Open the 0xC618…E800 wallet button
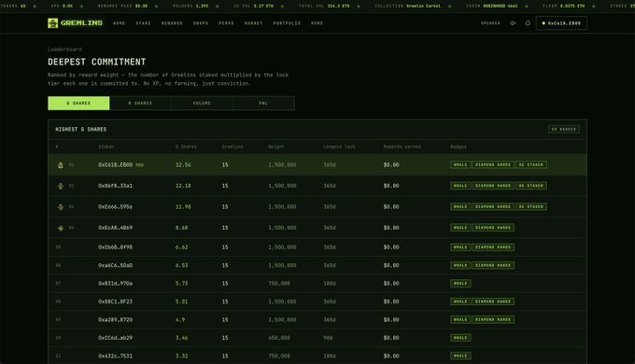Image resolution: width=635 pixels, height=364 pixels. click(561, 23)
